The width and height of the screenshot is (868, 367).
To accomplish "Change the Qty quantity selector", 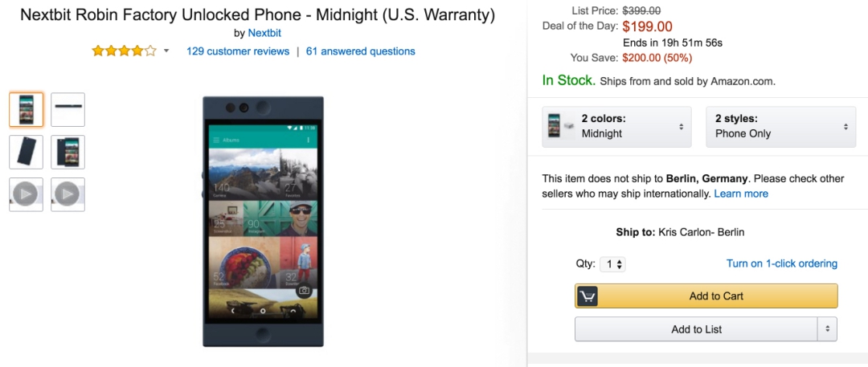I will pyautogui.click(x=613, y=264).
